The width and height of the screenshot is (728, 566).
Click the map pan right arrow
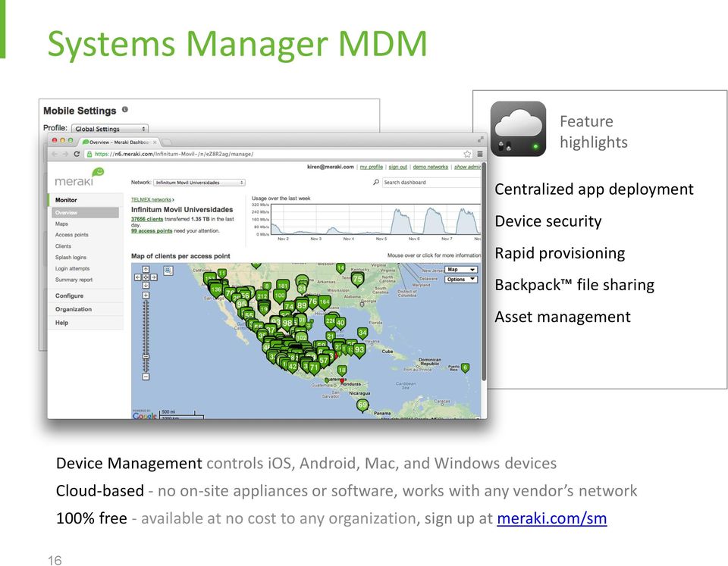[154, 277]
